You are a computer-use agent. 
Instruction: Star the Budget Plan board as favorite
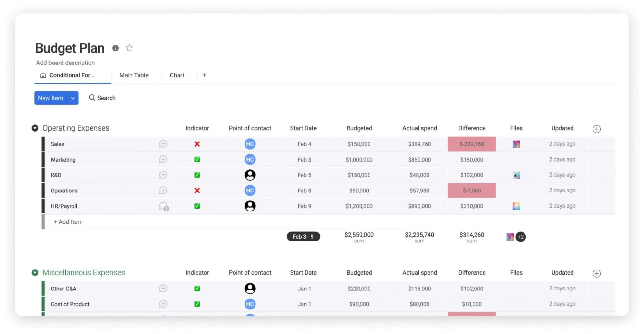(129, 48)
